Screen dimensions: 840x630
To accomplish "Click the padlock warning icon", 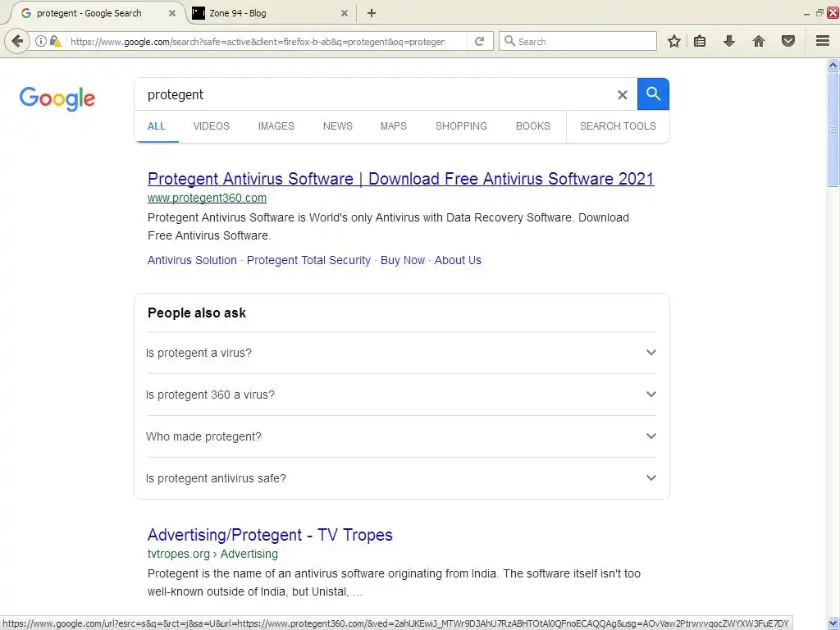I will 55,41.
